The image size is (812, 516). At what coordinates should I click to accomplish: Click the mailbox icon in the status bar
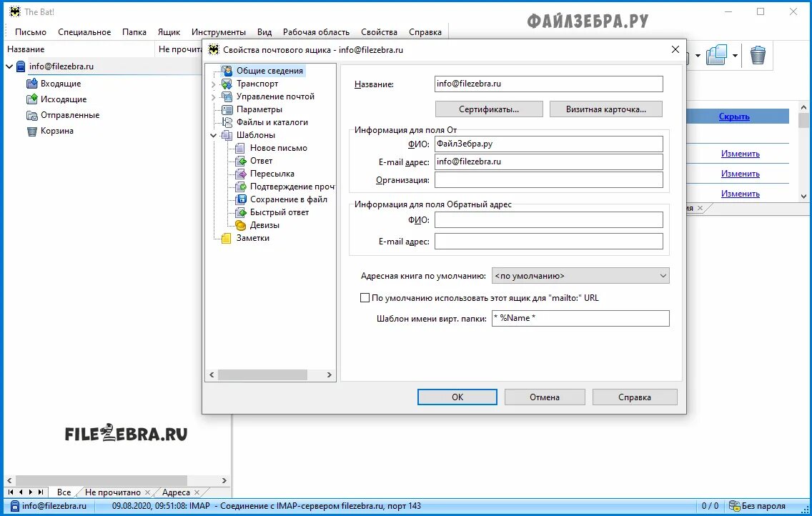[14, 506]
